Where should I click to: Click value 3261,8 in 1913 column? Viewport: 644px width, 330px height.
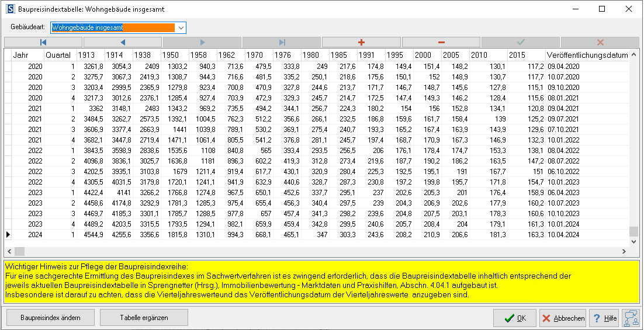(91, 67)
